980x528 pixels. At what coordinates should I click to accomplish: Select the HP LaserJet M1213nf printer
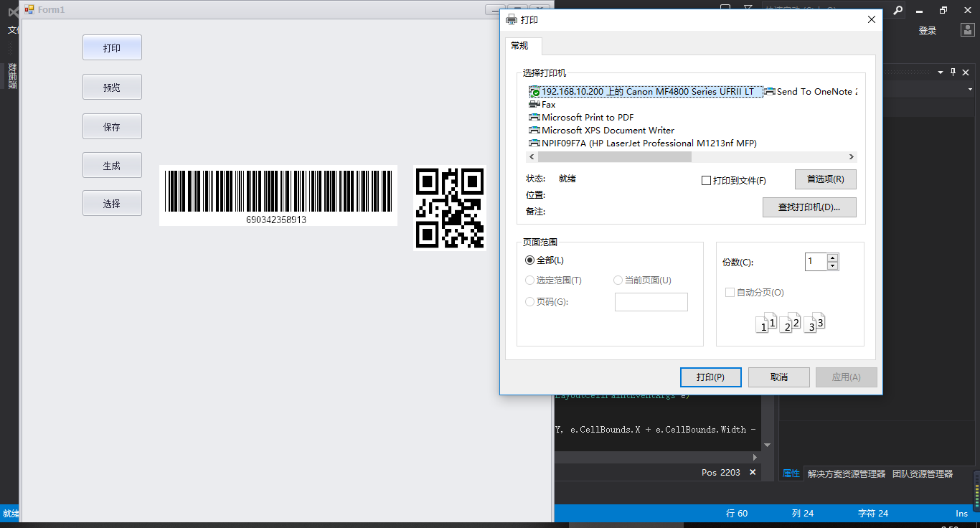click(x=643, y=143)
